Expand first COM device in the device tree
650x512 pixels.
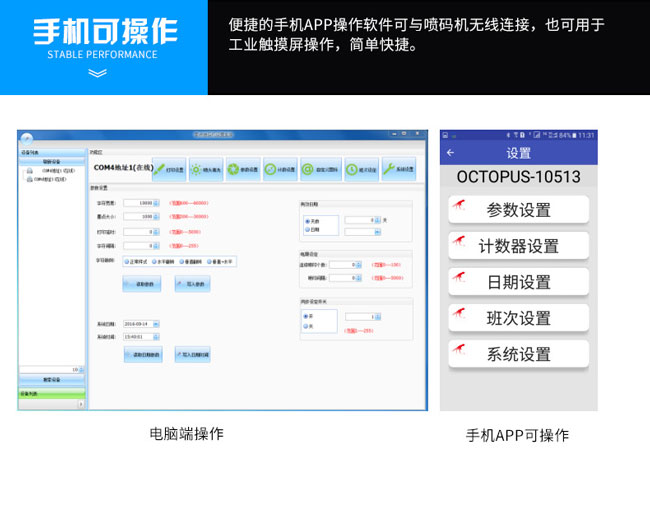28,171
